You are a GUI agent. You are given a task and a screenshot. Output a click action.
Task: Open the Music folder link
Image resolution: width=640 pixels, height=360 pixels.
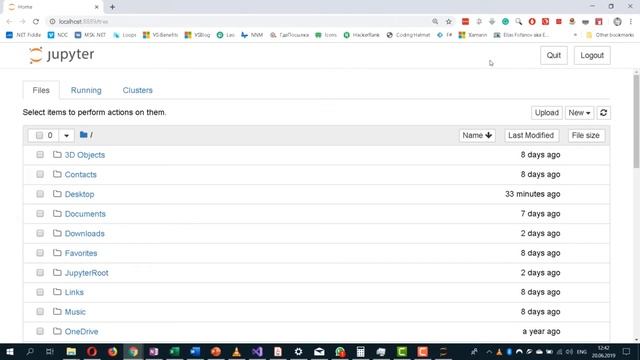75,312
